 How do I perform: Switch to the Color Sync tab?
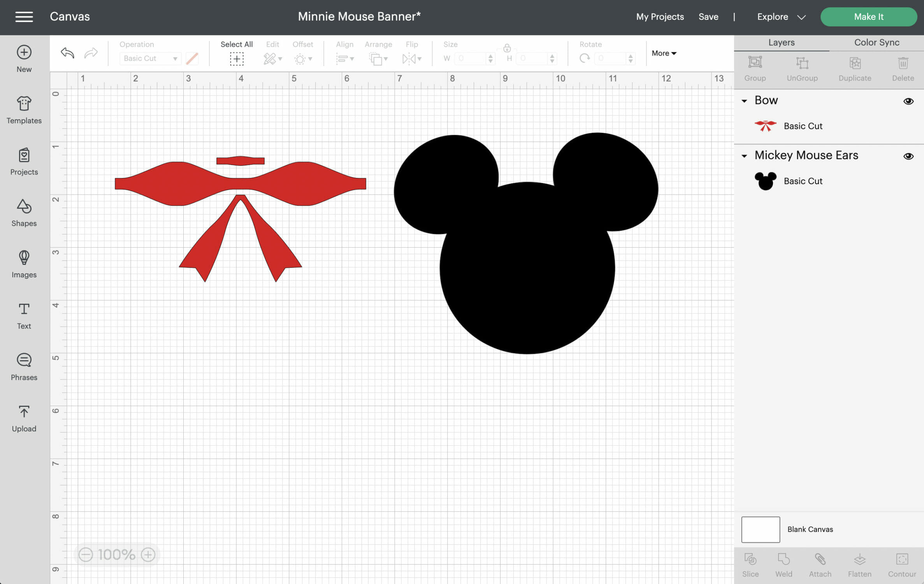click(x=877, y=42)
